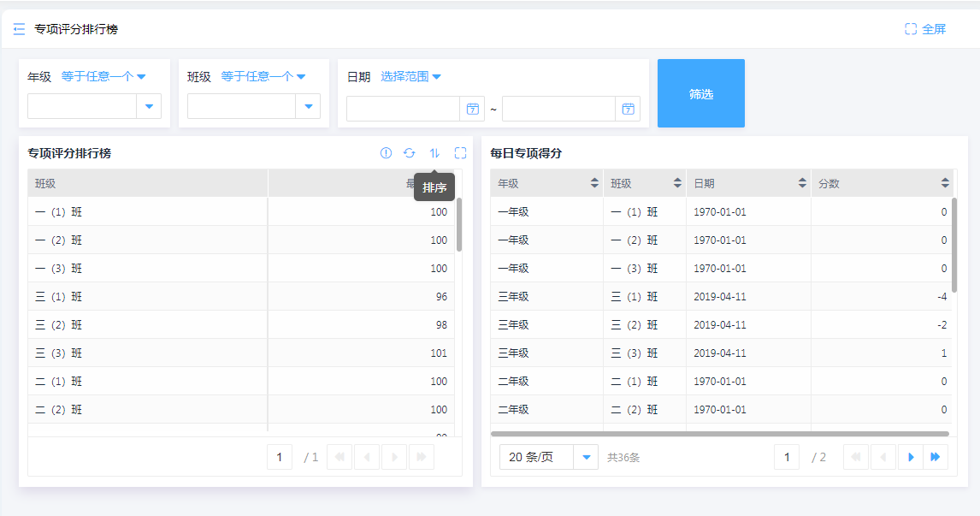Open the 年级 value select box arrow

pos(149,106)
